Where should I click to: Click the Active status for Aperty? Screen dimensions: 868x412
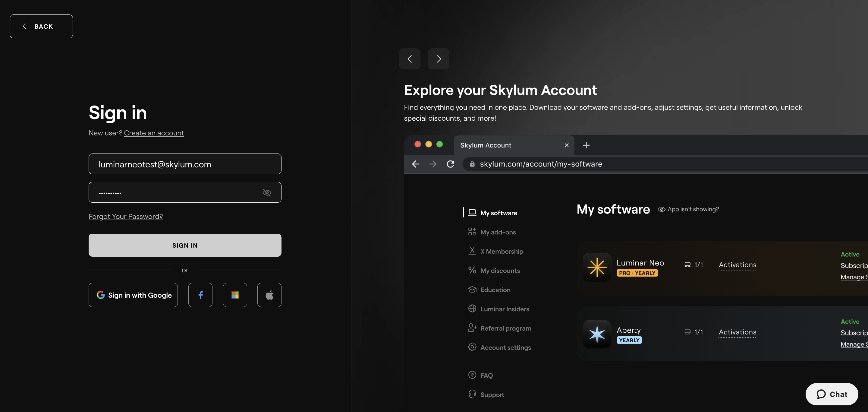pos(850,322)
